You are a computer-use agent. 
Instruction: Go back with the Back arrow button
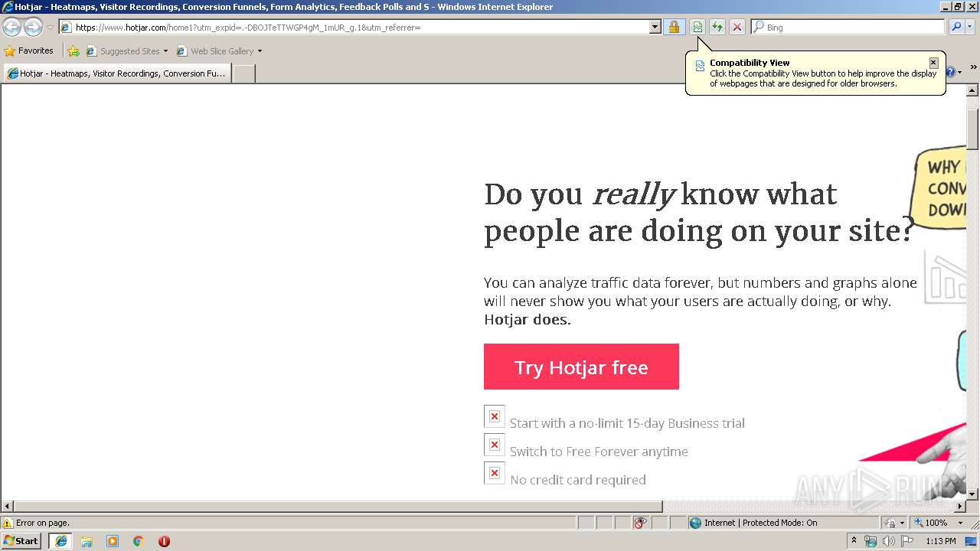tap(11, 28)
